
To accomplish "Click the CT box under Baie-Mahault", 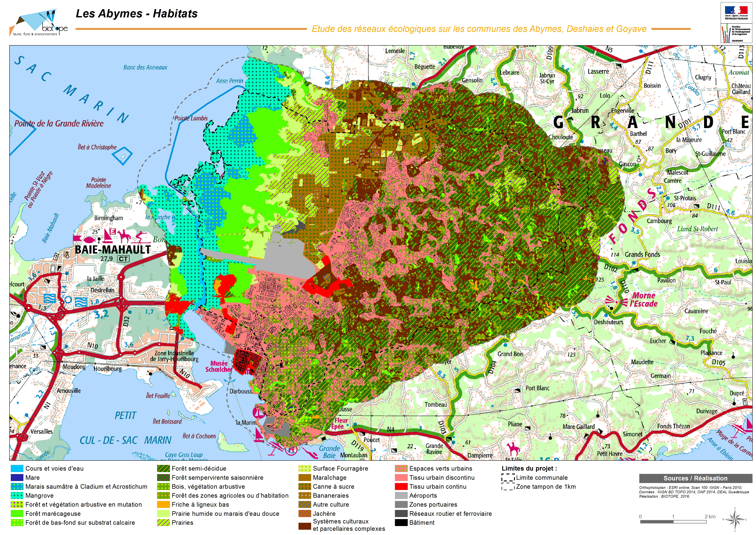I will [x=123, y=259].
